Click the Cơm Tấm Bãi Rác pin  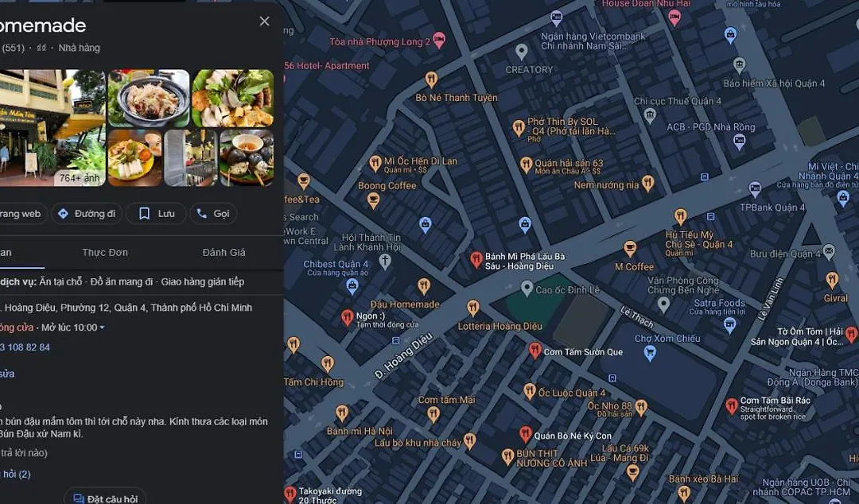(x=732, y=406)
